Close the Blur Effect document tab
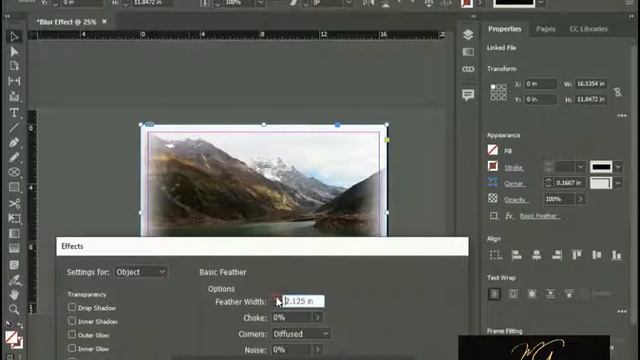 pyautogui.click(x=104, y=22)
